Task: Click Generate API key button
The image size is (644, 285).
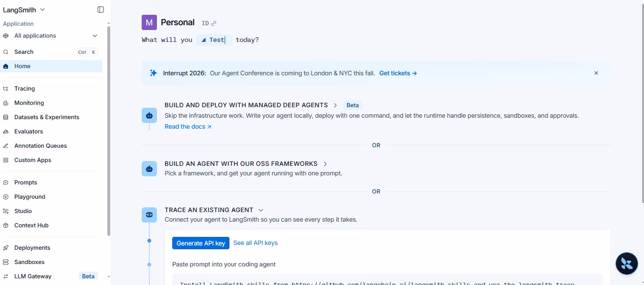Action: click(x=201, y=243)
